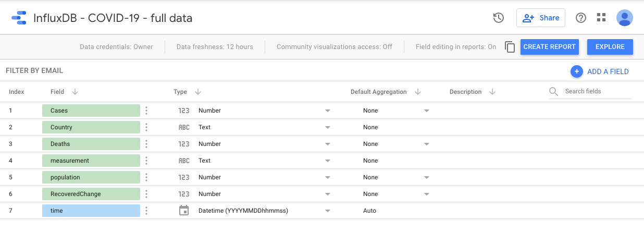Select the blue time field chip

[91, 211]
